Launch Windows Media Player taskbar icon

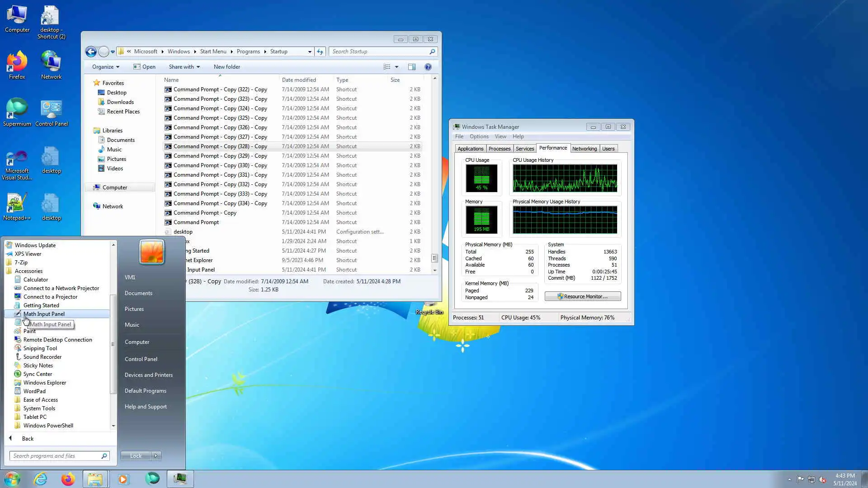123,479
